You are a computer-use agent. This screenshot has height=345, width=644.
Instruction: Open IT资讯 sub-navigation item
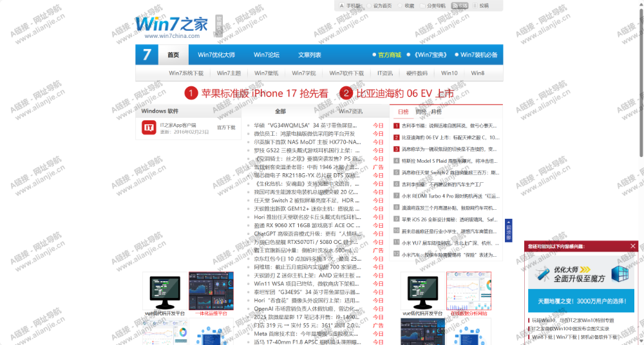click(x=385, y=73)
